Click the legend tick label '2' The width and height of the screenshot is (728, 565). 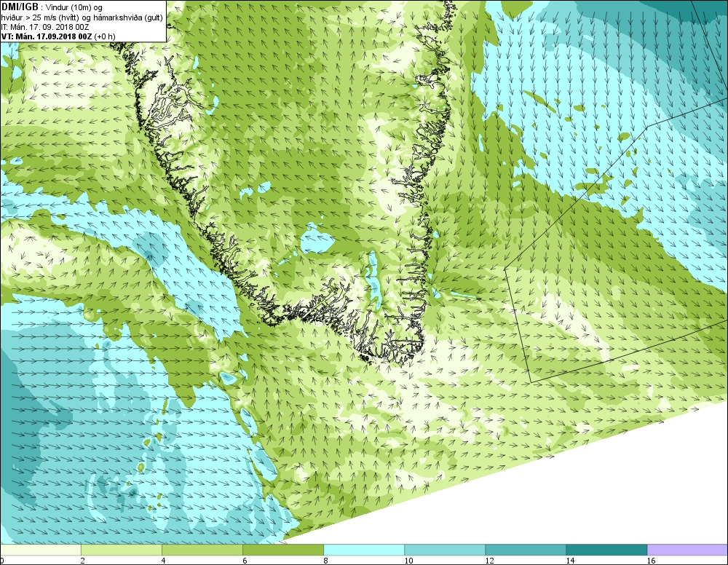(83, 561)
